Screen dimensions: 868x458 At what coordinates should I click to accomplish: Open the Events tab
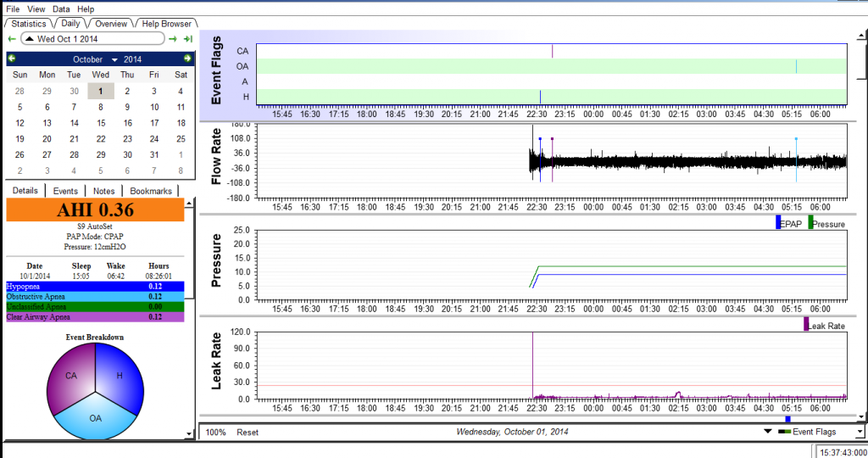[x=65, y=191]
